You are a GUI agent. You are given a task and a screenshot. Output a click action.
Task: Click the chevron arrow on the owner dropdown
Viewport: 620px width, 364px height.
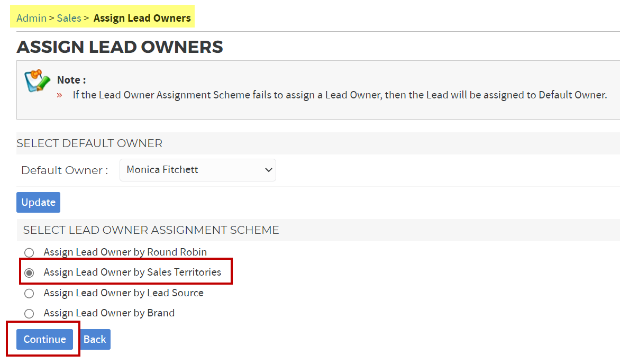pos(268,170)
